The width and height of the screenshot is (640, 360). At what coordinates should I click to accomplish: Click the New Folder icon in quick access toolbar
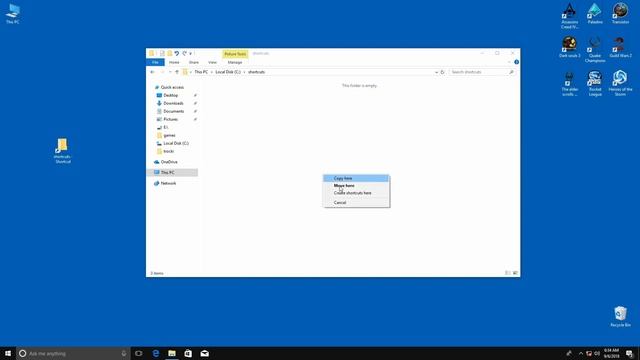pos(169,53)
